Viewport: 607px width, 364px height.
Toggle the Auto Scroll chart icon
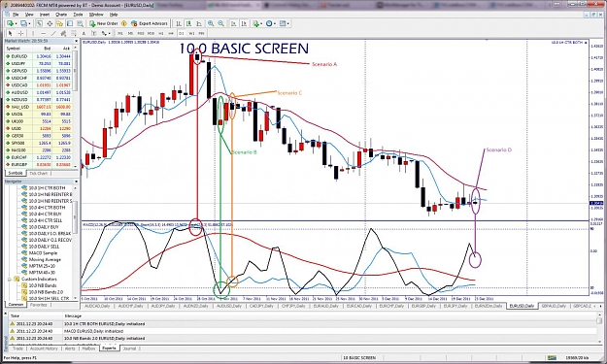tap(234, 23)
